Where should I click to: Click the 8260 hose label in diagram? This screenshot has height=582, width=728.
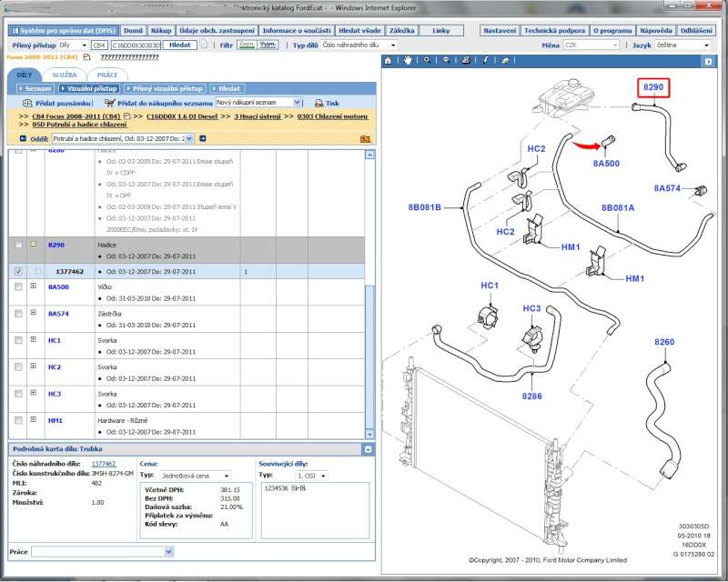pyautogui.click(x=664, y=342)
